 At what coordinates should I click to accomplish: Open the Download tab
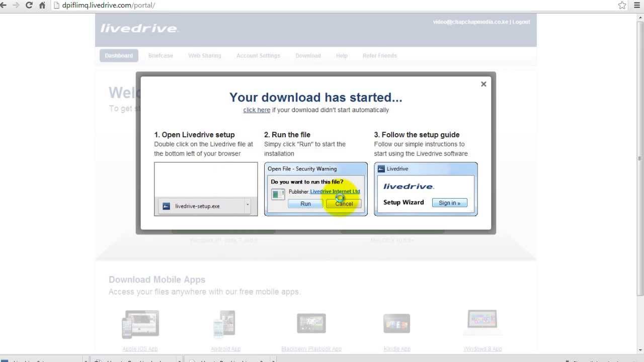click(x=308, y=56)
